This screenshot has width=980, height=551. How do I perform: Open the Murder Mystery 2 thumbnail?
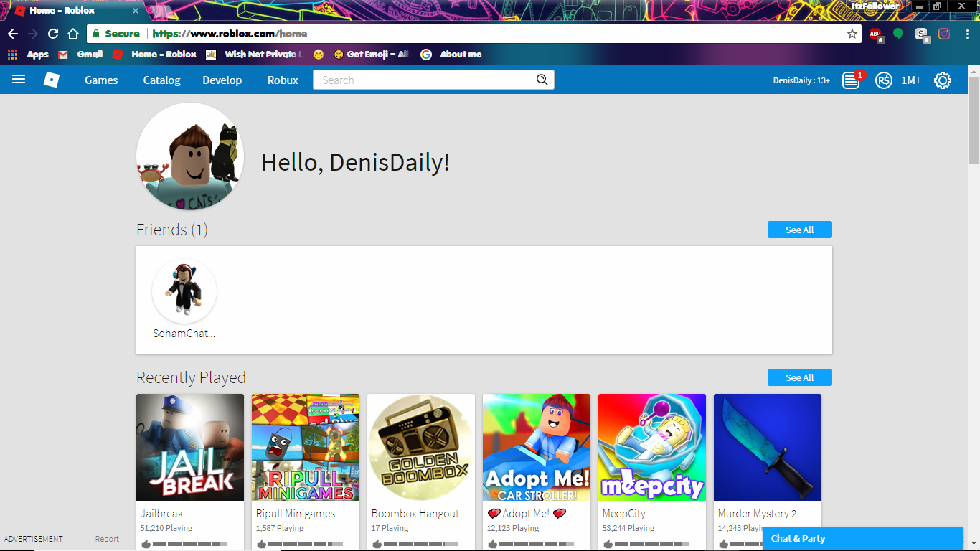click(x=768, y=448)
